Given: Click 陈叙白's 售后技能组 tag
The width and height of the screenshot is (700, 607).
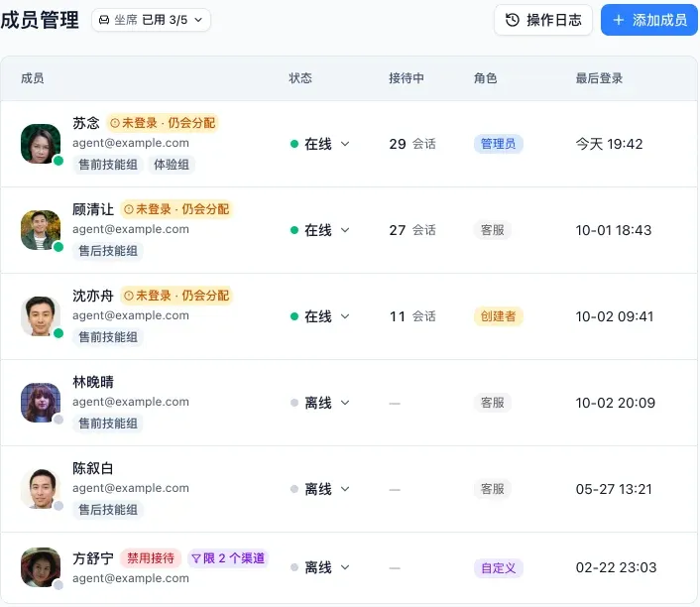Looking at the screenshot, I should (x=108, y=509).
